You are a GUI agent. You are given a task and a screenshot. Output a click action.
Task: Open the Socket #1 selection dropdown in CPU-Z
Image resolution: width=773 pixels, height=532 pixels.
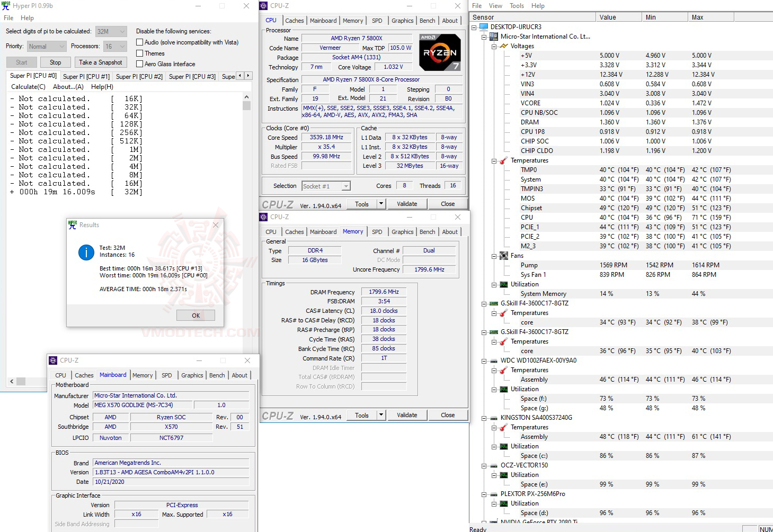pos(326,186)
